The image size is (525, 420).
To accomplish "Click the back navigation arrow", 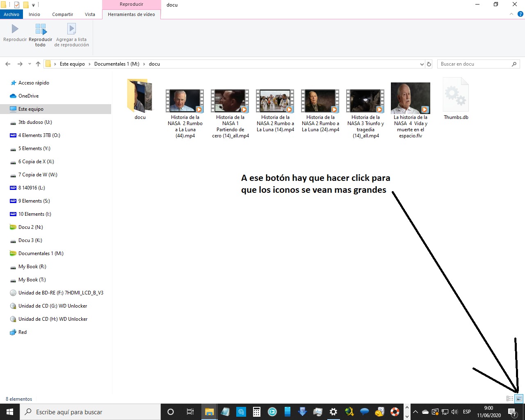I will [8, 64].
